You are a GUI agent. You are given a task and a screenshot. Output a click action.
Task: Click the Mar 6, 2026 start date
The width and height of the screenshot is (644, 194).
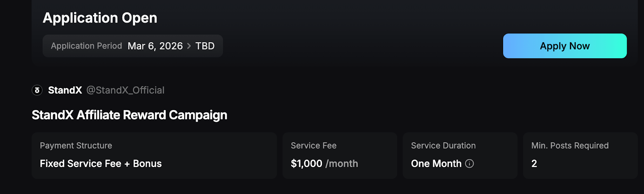point(155,46)
